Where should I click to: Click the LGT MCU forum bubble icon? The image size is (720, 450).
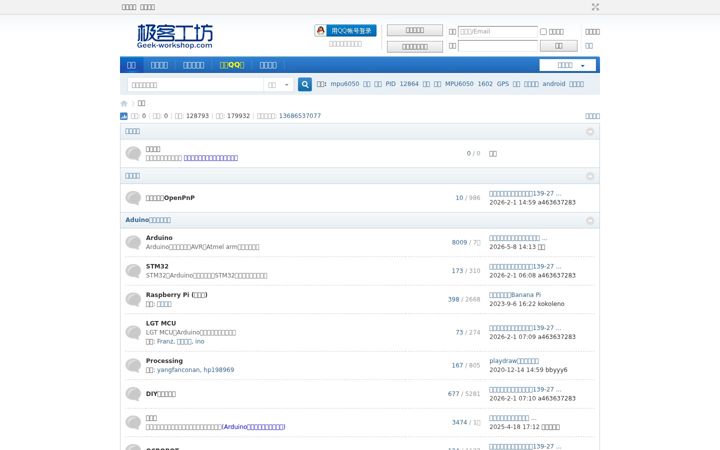133,332
